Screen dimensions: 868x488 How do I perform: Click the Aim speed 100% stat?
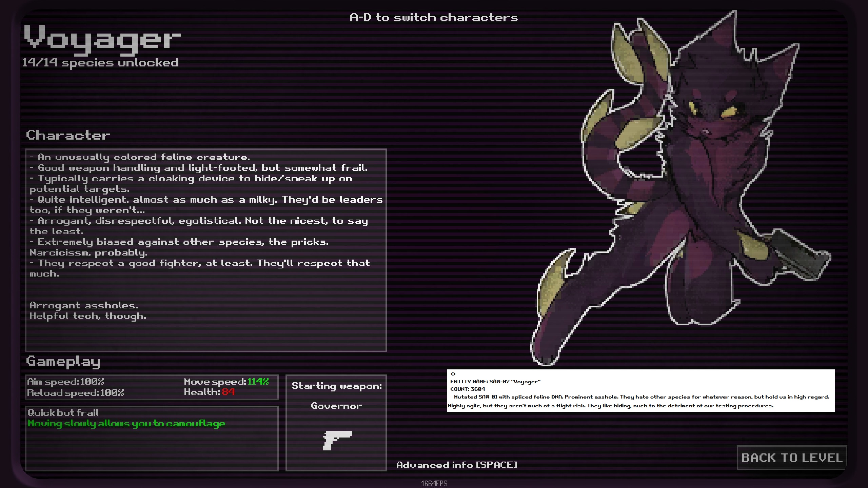[65, 382]
